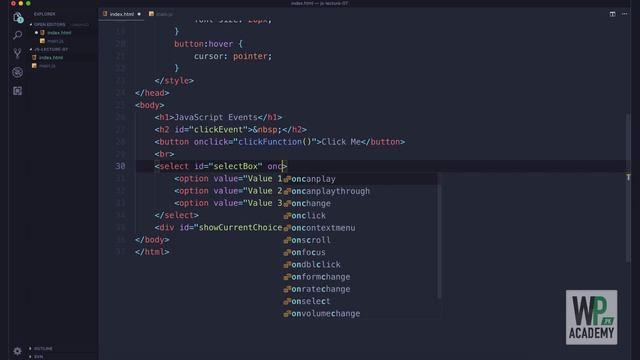
Task: Click the unsaved dot on index.html tab
Action: click(139, 14)
